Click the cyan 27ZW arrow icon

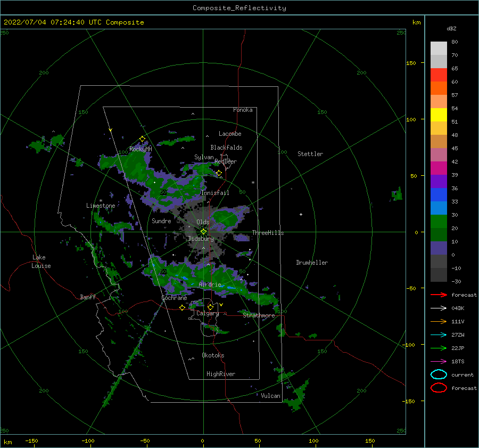(x=439, y=335)
